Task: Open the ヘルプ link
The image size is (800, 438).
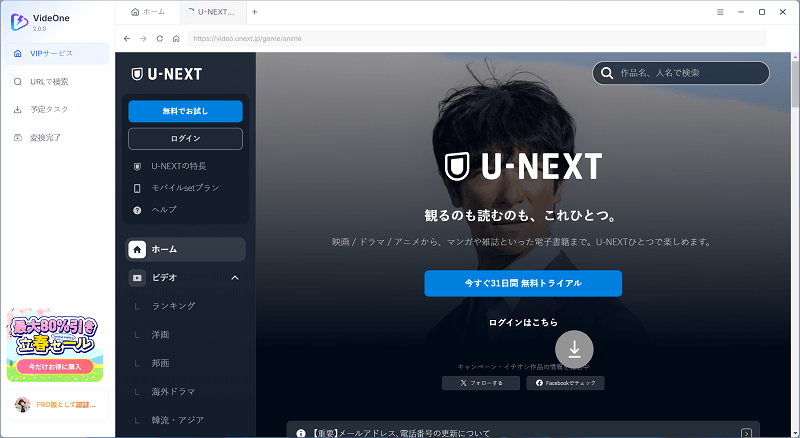Action: pos(164,210)
